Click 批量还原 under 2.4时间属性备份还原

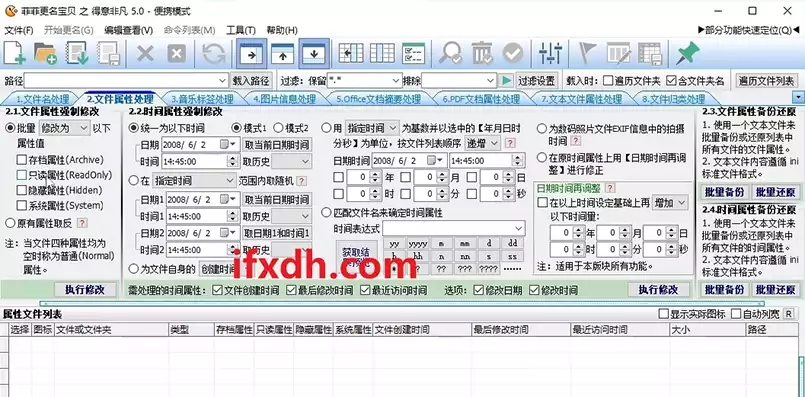coord(775,290)
